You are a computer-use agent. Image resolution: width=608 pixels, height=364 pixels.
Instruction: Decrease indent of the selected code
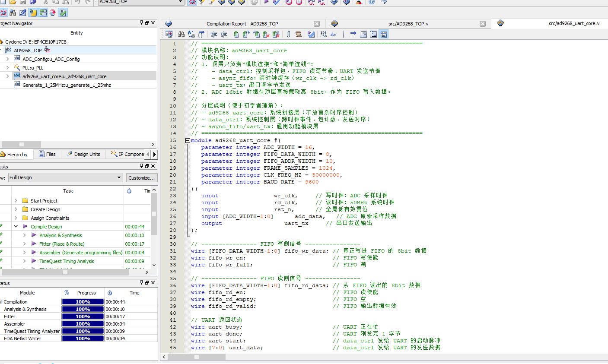pyautogui.click(x=224, y=34)
